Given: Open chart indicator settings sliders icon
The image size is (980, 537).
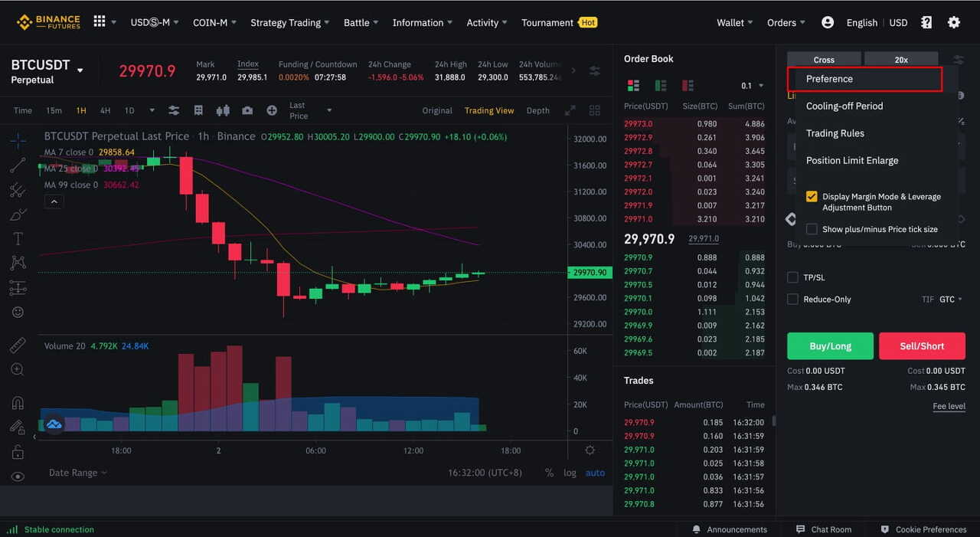Looking at the screenshot, I should pos(174,110).
